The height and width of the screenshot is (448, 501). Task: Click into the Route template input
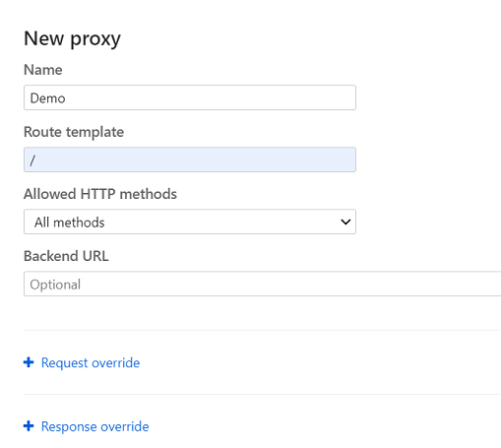coord(190,160)
